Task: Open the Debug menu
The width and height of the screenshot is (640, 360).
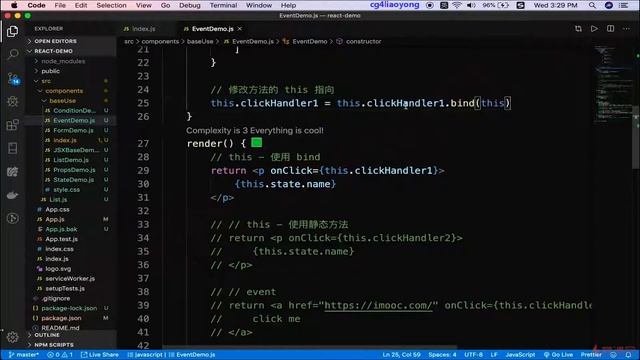Action: pyautogui.click(x=190, y=5)
